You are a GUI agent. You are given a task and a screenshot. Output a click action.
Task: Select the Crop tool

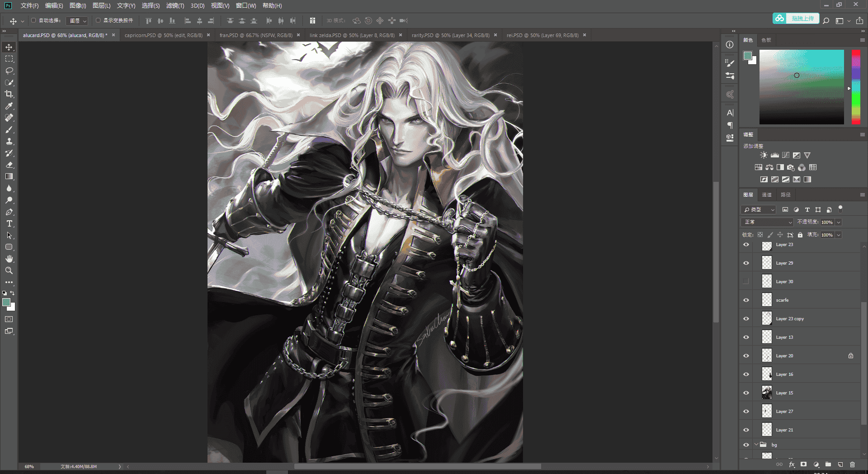pyautogui.click(x=9, y=94)
